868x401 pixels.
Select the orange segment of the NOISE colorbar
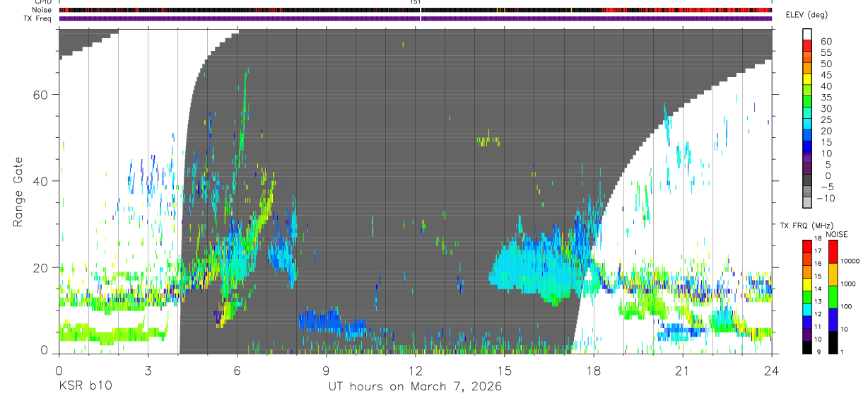coord(833,274)
